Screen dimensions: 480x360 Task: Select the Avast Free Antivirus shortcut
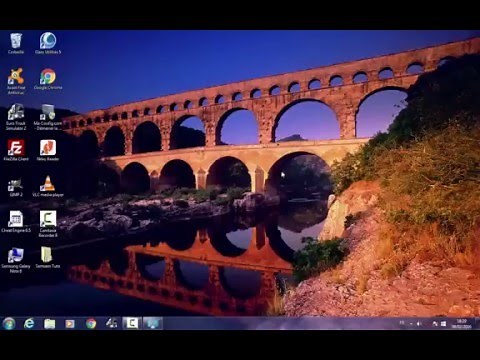pyautogui.click(x=16, y=81)
